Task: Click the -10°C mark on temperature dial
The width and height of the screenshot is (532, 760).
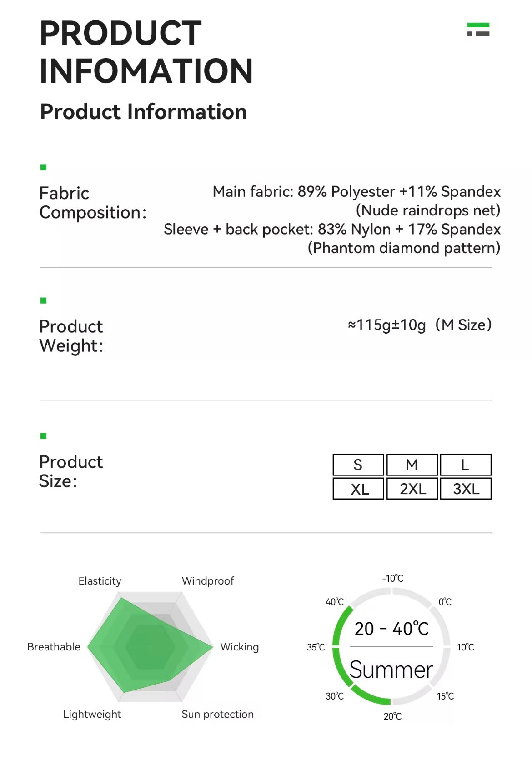Action: click(x=392, y=578)
